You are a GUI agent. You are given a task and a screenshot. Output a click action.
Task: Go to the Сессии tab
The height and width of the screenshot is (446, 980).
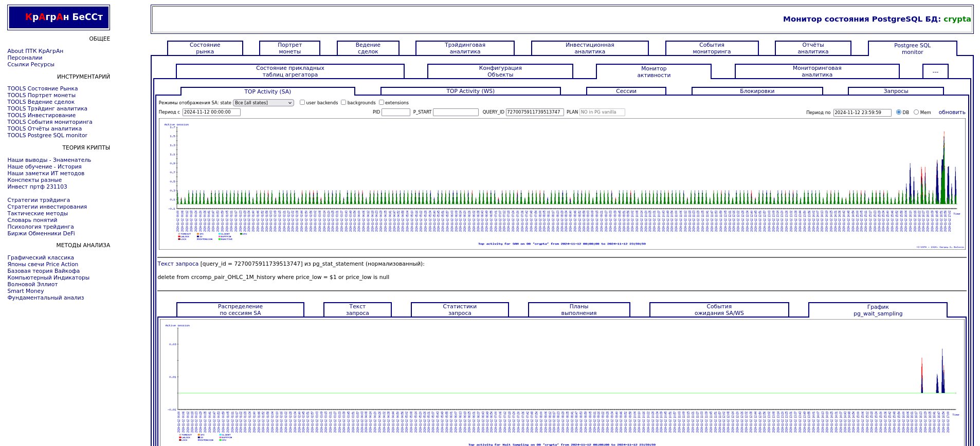coord(626,91)
